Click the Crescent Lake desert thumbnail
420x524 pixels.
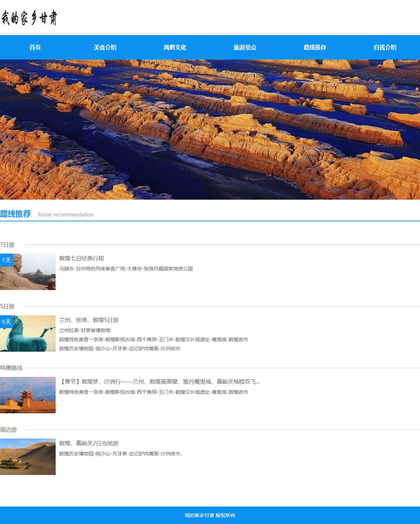[x=28, y=457]
